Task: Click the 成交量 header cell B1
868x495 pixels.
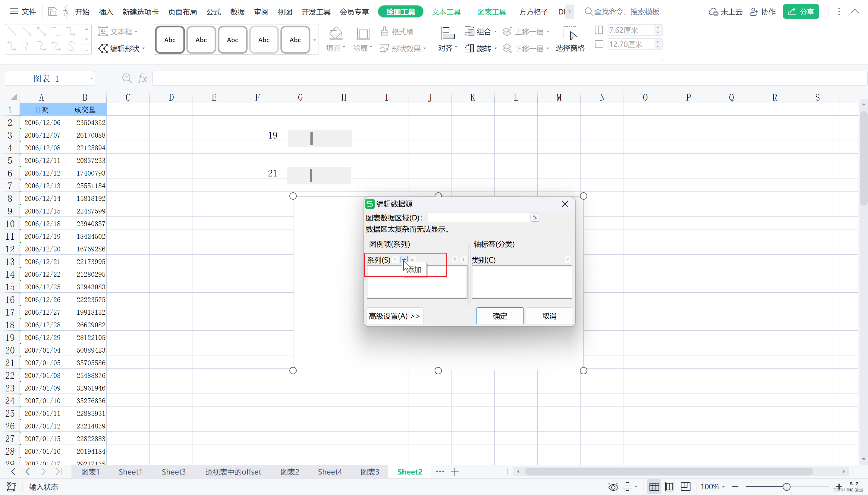Action: click(85, 110)
